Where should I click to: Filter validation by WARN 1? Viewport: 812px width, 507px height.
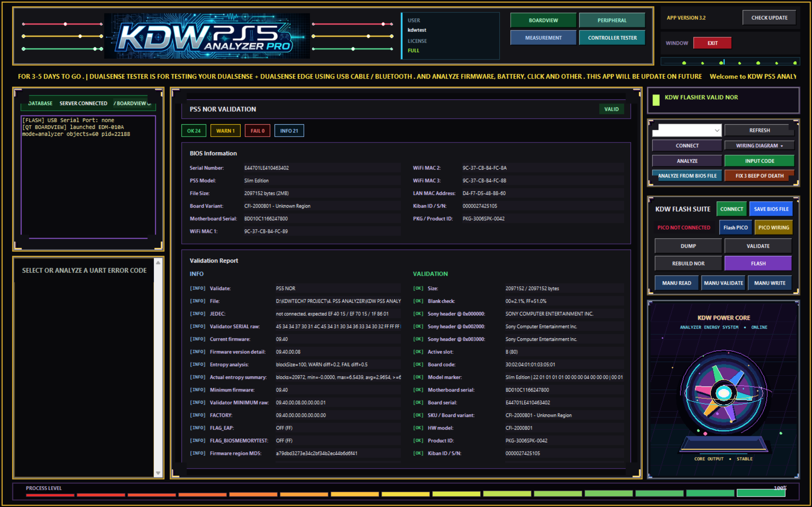pos(225,131)
